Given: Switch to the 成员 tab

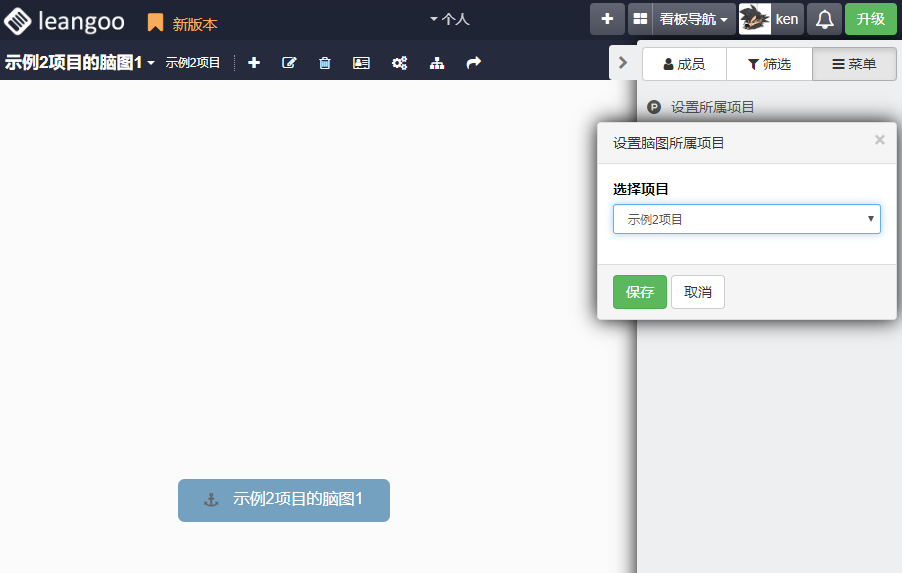Looking at the screenshot, I should [x=684, y=64].
